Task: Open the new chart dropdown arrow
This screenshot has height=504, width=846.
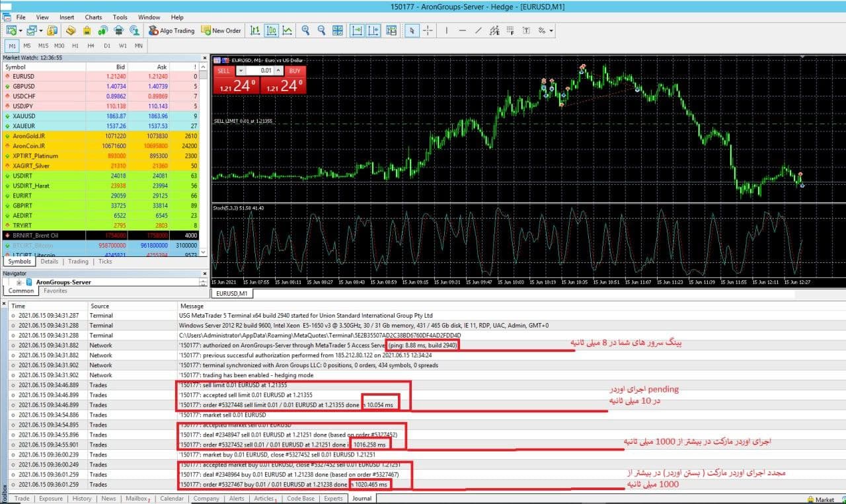Action: click(x=21, y=31)
